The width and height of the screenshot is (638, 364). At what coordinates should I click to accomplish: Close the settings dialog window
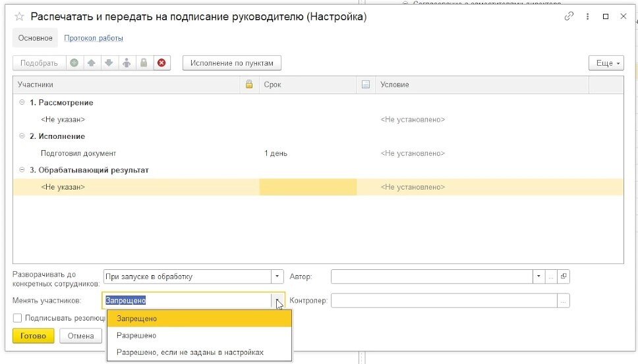(623, 16)
